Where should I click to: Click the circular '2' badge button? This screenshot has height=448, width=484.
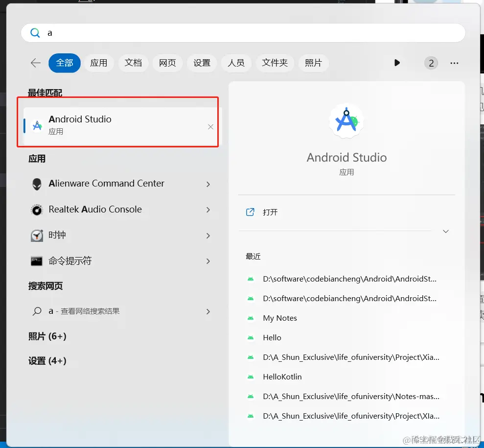coord(431,63)
